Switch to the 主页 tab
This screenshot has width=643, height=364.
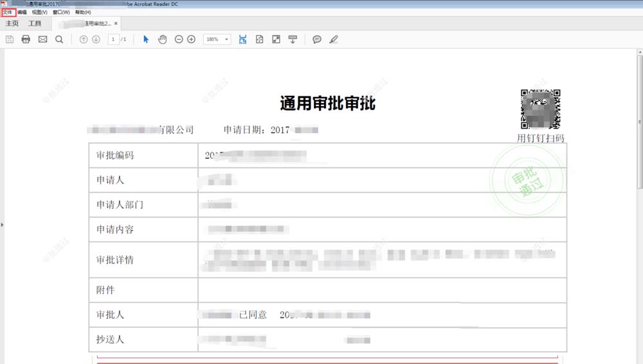click(x=12, y=23)
